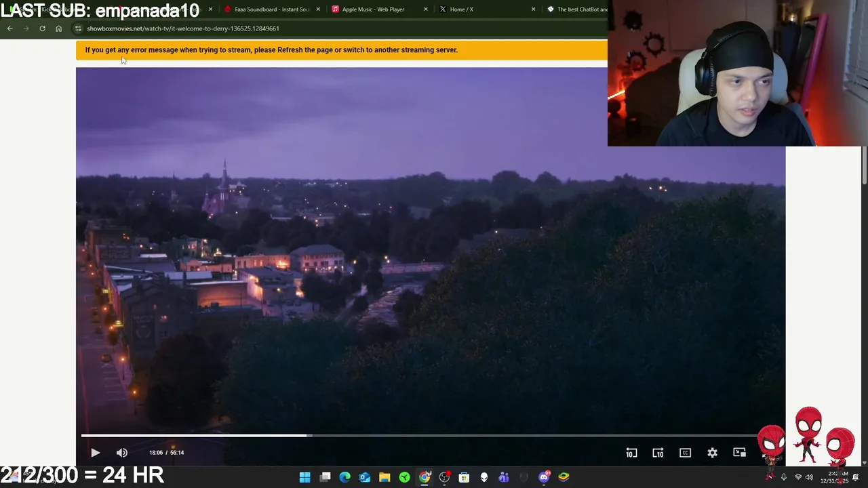Open video player settings gear
The width and height of the screenshot is (868, 488).
(712, 453)
